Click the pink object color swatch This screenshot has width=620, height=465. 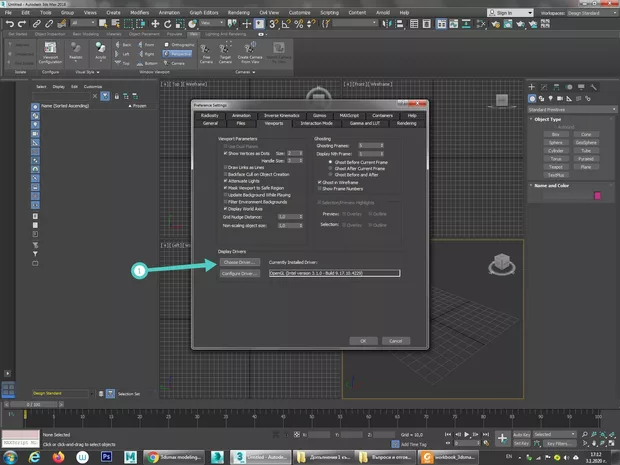pyautogui.click(x=597, y=196)
